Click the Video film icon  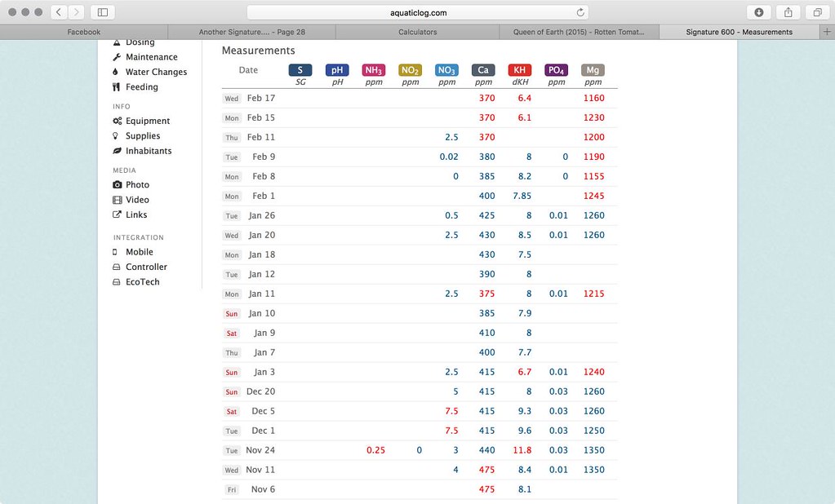point(118,200)
